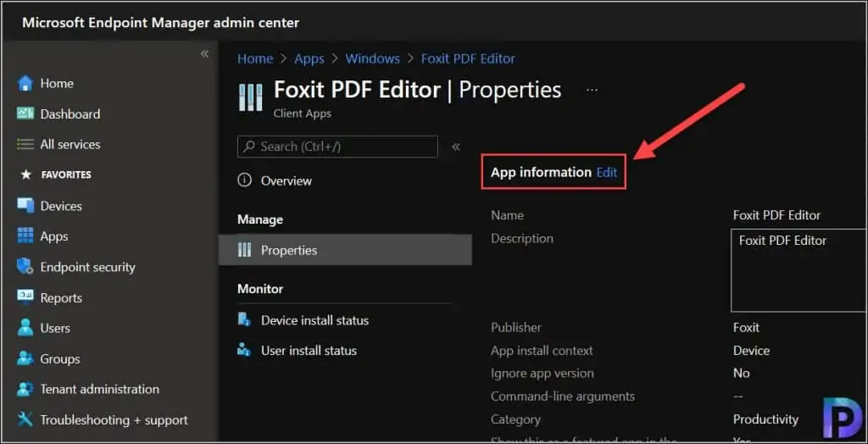Click the Category value Productivity

765,419
